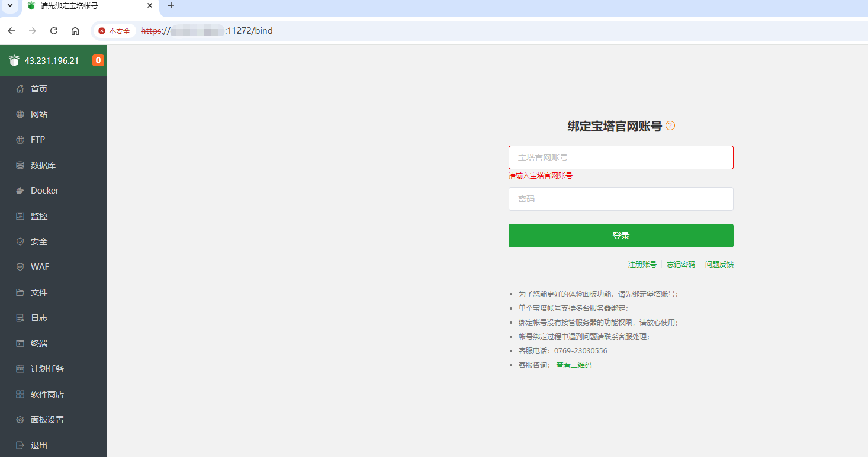Expand the browser tab search dropdown
Screen dimensions: 868x457
point(9,5)
